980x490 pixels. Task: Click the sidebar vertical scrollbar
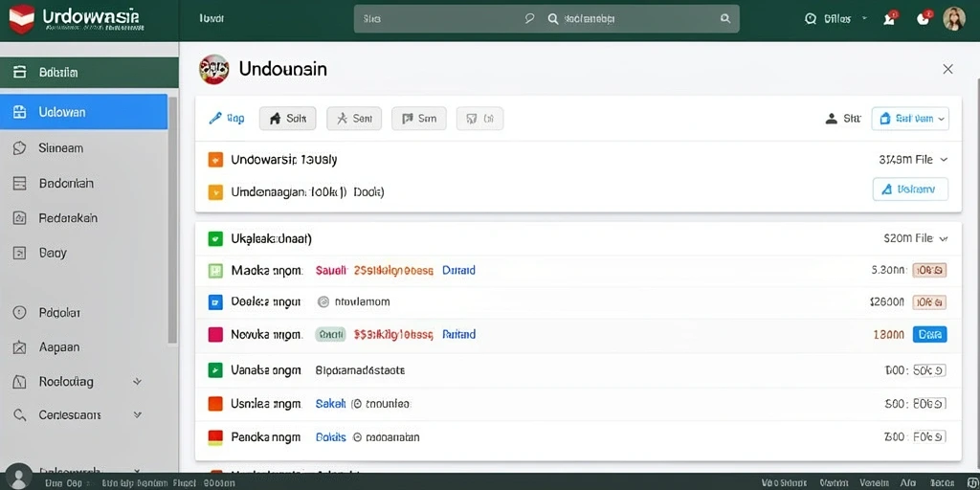[x=173, y=219]
